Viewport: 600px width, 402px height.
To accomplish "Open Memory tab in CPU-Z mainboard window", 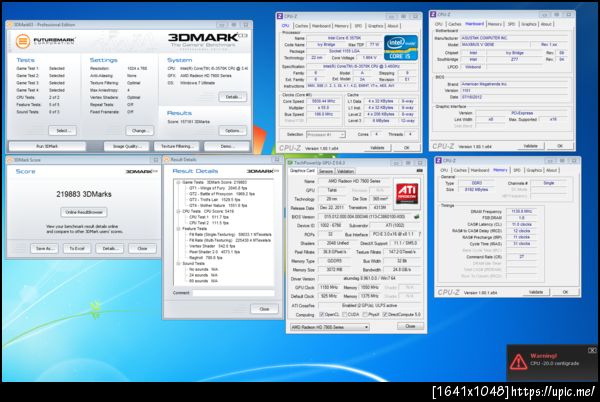I will pyautogui.click(x=495, y=24).
